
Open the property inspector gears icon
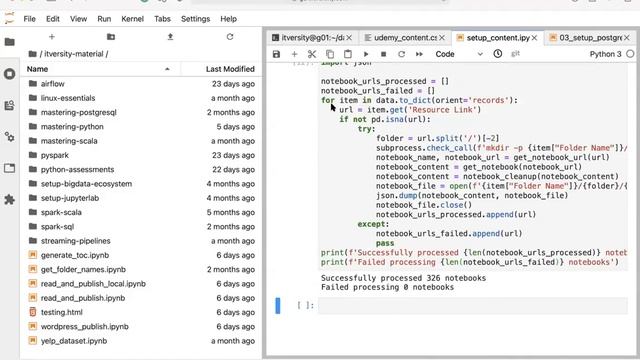pos(10,137)
